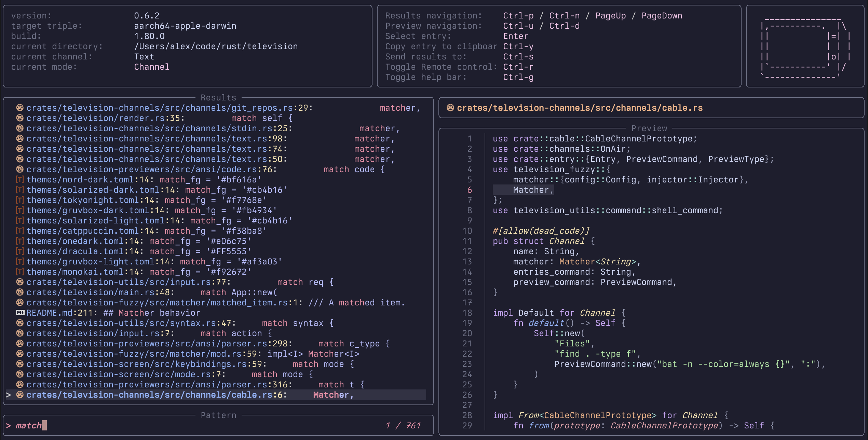Screen dimensions: 868x440
Task: Click highlighted line 6 Matcher in preview
Action: 531,190
